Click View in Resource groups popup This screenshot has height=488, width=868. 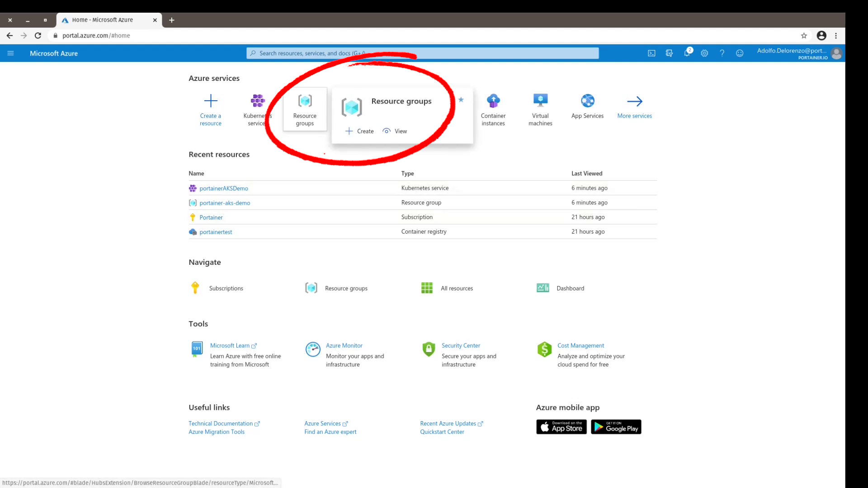click(395, 131)
